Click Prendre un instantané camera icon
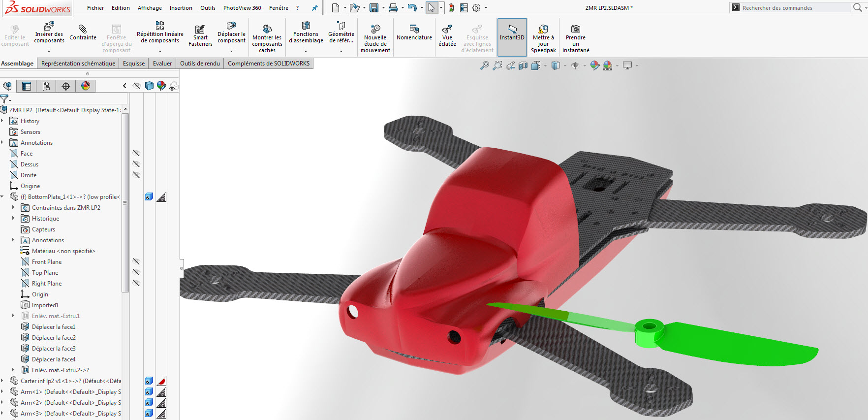This screenshot has width=868, height=420. pyautogui.click(x=576, y=29)
